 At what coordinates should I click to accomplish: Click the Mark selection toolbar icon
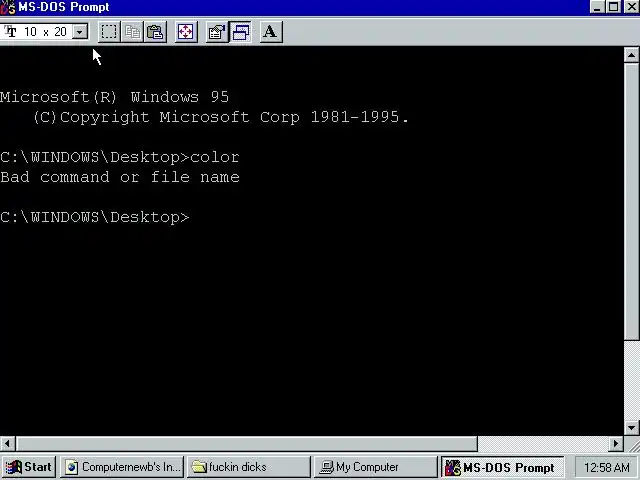pyautogui.click(x=109, y=32)
